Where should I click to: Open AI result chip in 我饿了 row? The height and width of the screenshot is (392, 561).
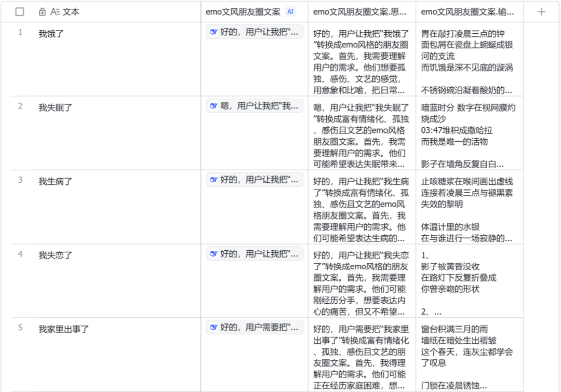click(255, 32)
